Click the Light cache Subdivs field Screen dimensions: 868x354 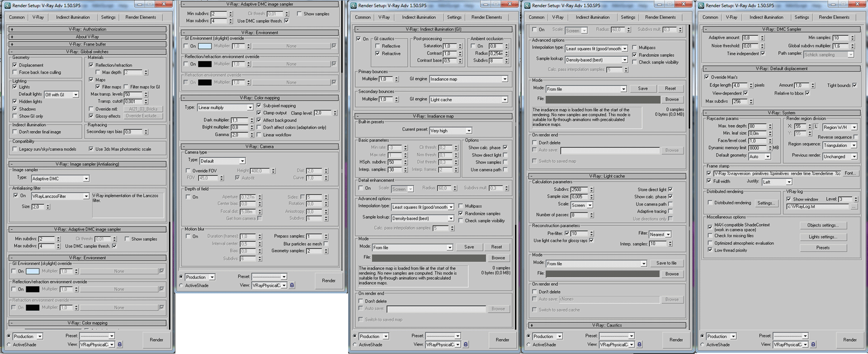coord(579,190)
